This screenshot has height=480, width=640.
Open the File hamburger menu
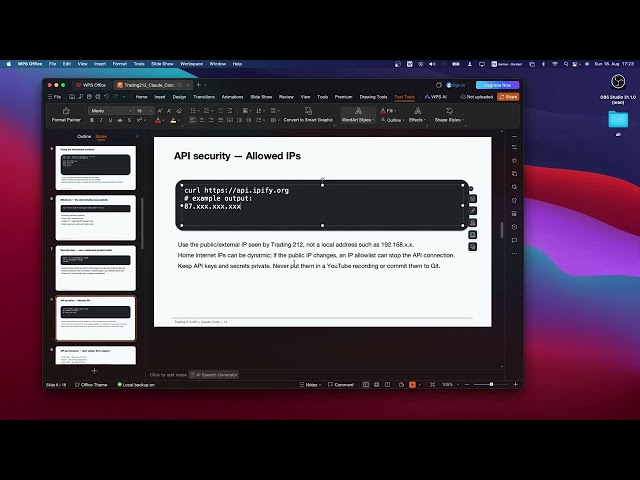pyautogui.click(x=54, y=97)
